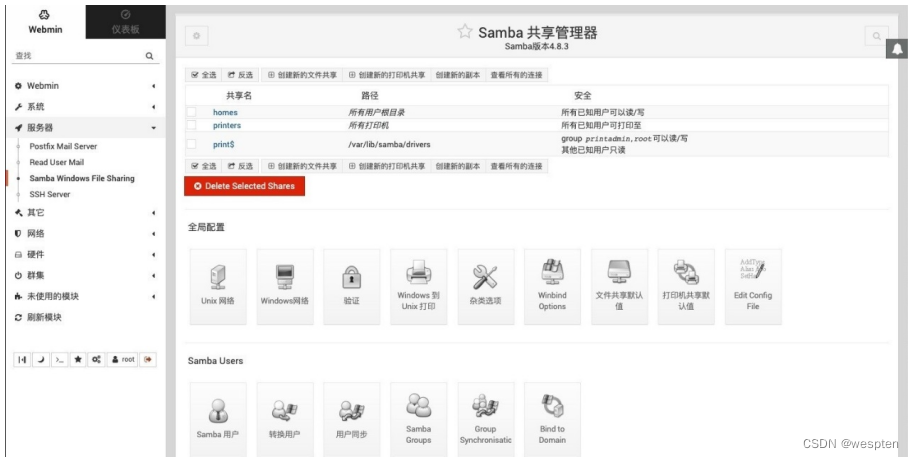Viewport: 914px width, 460px height.
Task: Open the 杂类选项 tools icon
Action: coord(485,283)
